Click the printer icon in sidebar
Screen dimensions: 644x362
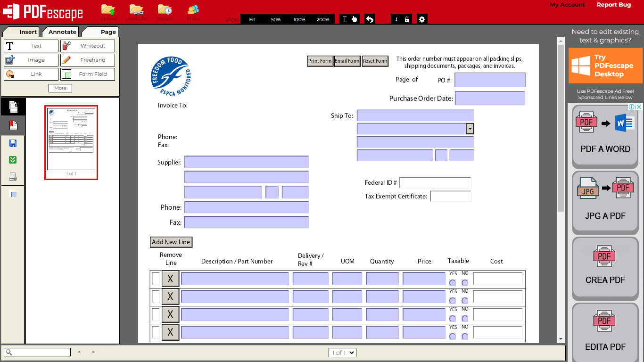(x=13, y=177)
